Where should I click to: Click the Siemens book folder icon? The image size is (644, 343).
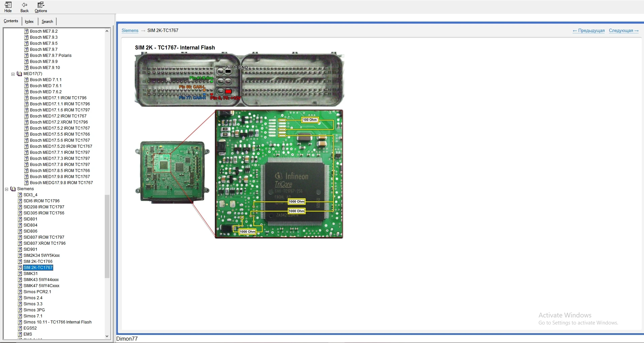click(x=13, y=189)
